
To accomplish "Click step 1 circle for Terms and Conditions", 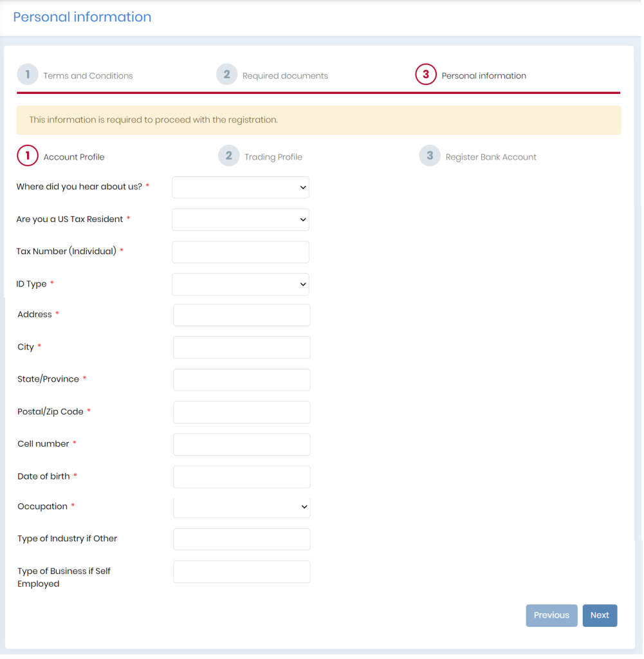I will tap(28, 75).
